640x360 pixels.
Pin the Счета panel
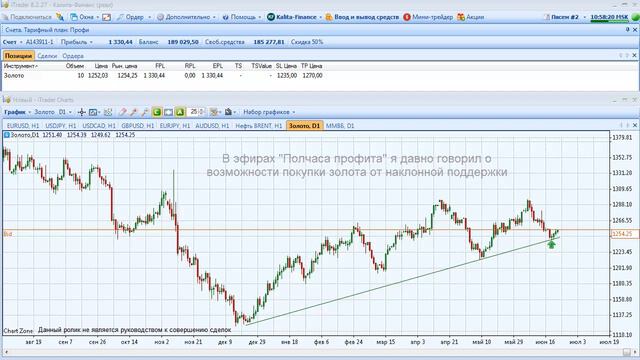pos(628,30)
